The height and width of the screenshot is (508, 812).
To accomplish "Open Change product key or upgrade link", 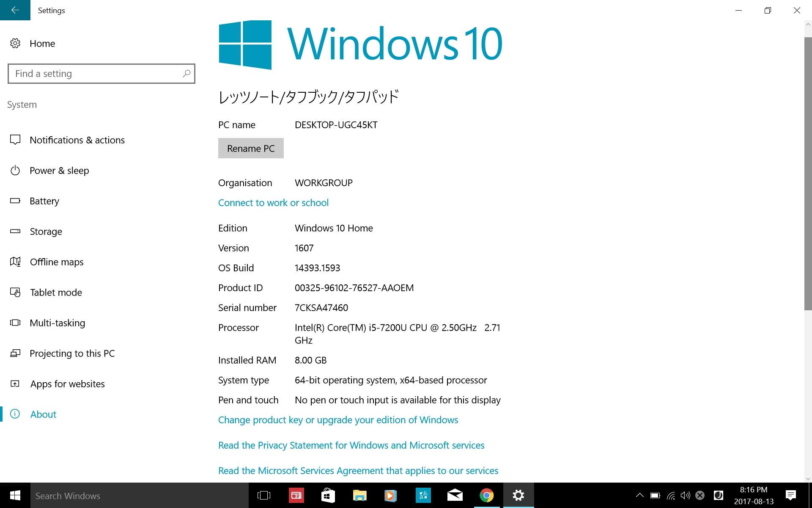I will click(338, 420).
